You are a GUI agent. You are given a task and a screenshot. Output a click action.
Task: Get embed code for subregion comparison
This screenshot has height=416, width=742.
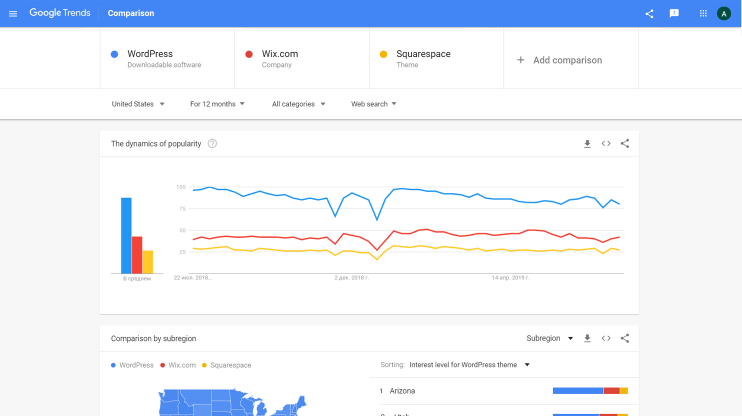point(606,338)
